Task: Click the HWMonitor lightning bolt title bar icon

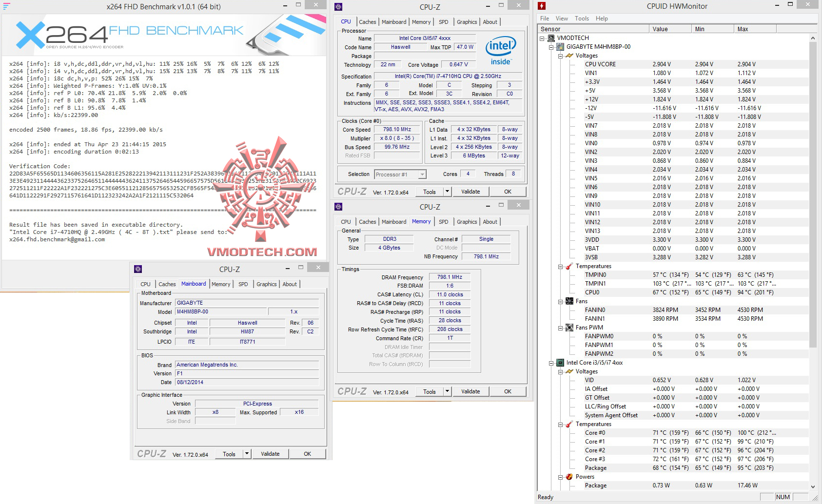Action: click(x=542, y=6)
